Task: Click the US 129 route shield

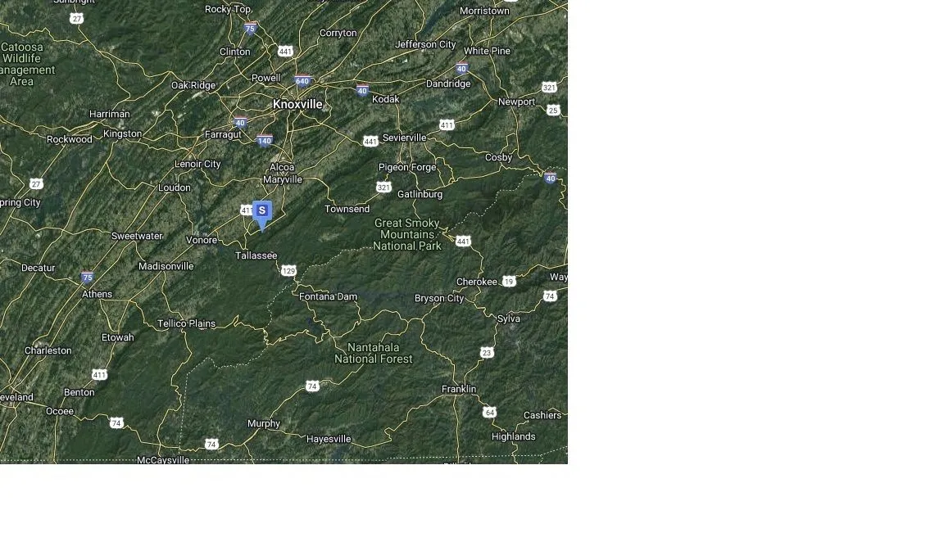Action: point(288,271)
